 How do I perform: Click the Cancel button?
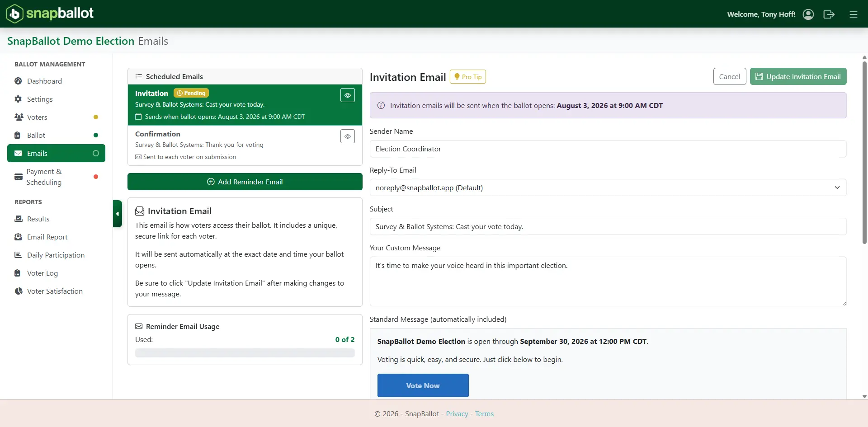730,76
